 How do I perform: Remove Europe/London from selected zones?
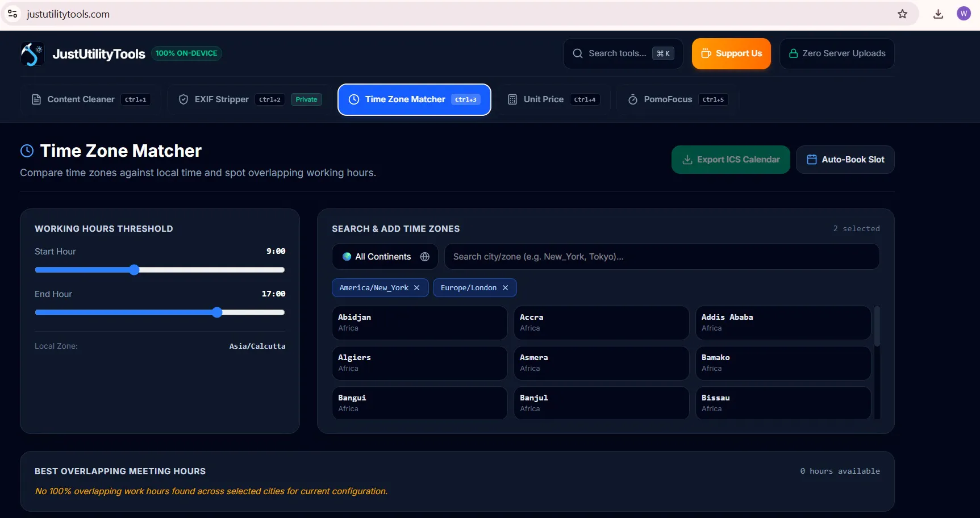505,288
